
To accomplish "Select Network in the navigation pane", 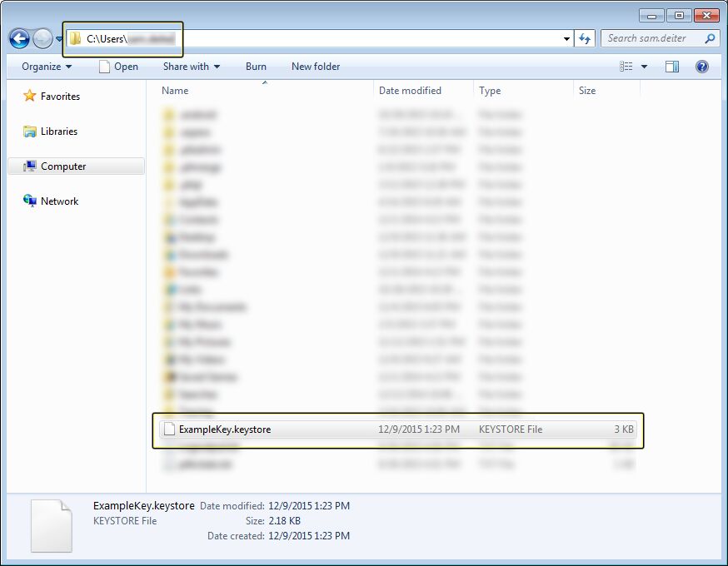I will 59,201.
